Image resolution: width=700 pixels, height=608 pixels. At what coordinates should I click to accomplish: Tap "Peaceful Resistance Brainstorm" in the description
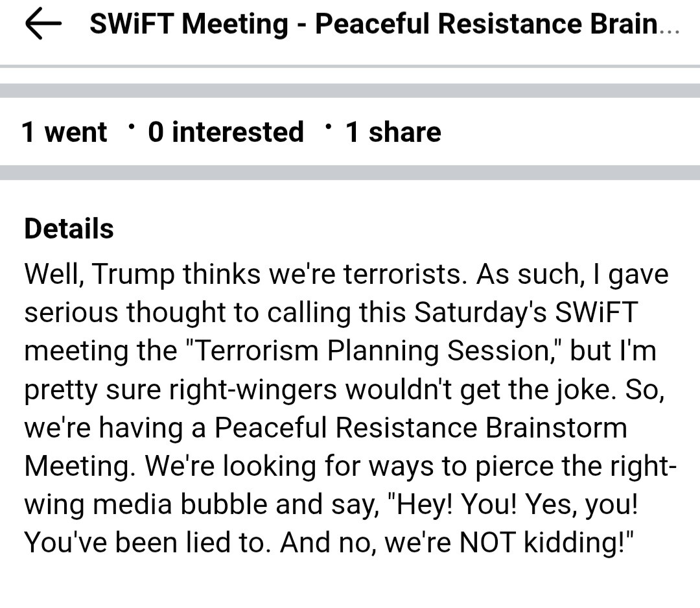[421, 428]
